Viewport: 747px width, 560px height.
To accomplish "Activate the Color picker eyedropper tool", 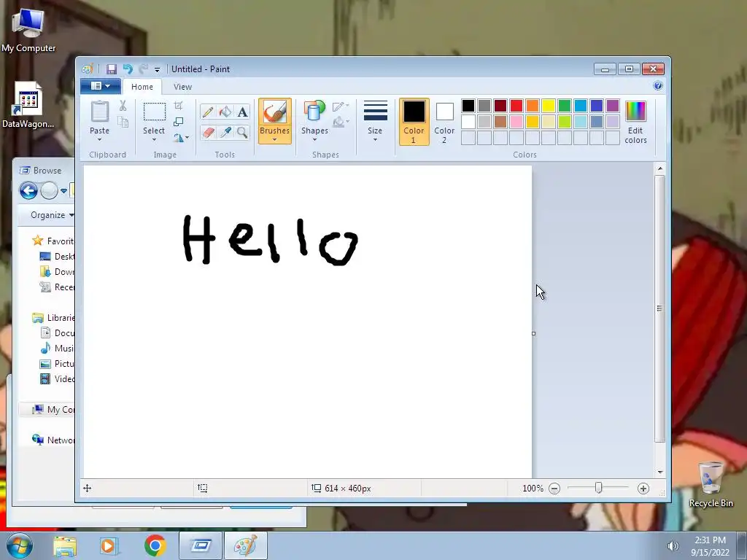I will pos(225,132).
